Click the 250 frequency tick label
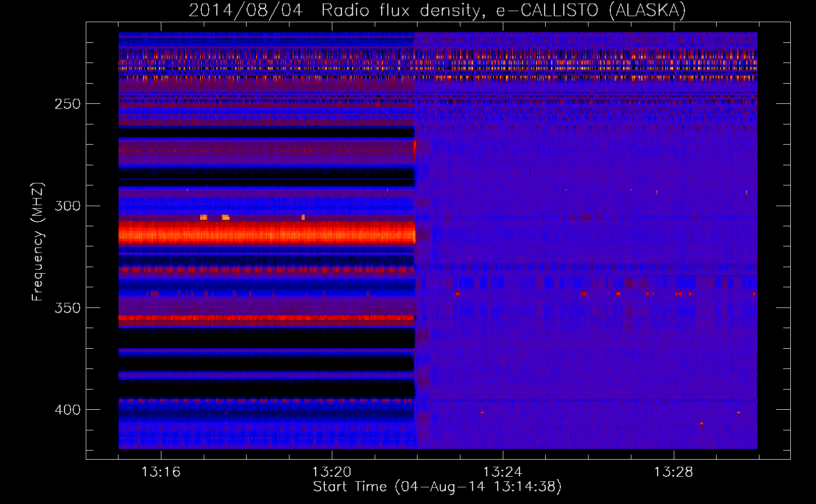The image size is (816, 504). [x=67, y=104]
